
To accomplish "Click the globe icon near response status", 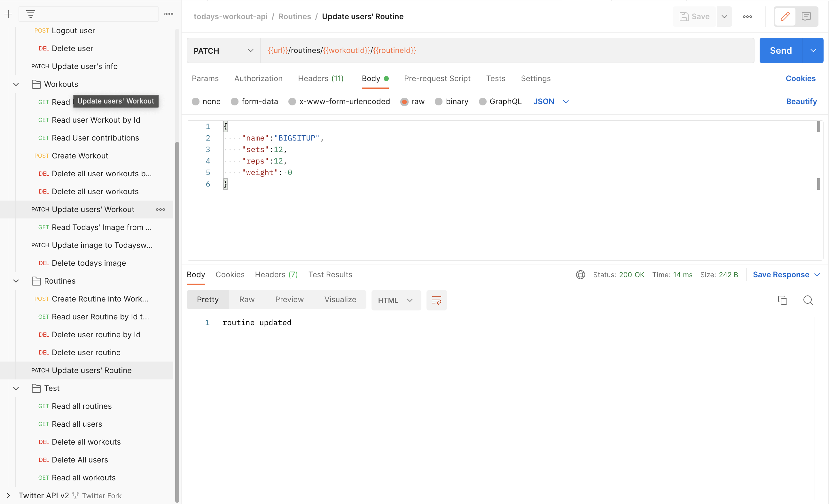I will point(581,275).
